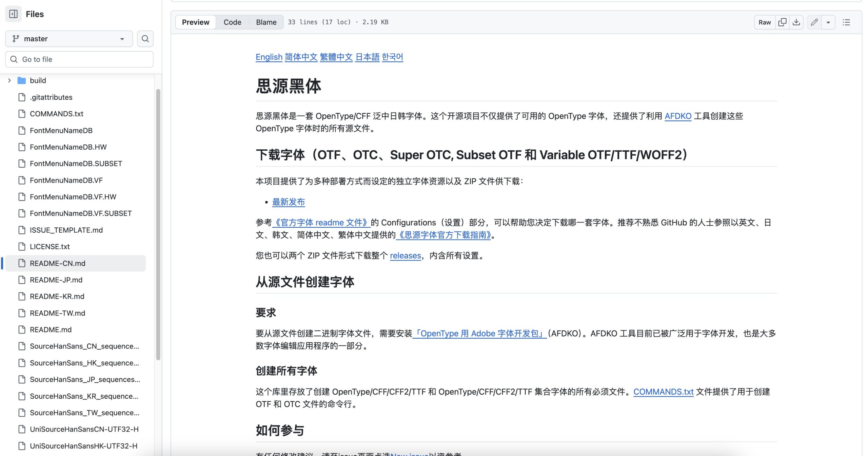Edit this file pencil icon
868x456 pixels.
pyautogui.click(x=814, y=22)
